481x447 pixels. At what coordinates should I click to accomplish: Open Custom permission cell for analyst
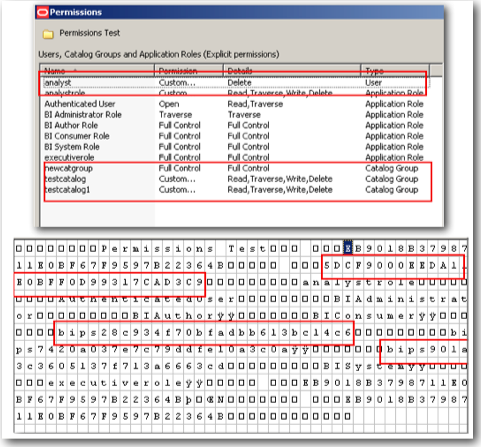(x=177, y=82)
